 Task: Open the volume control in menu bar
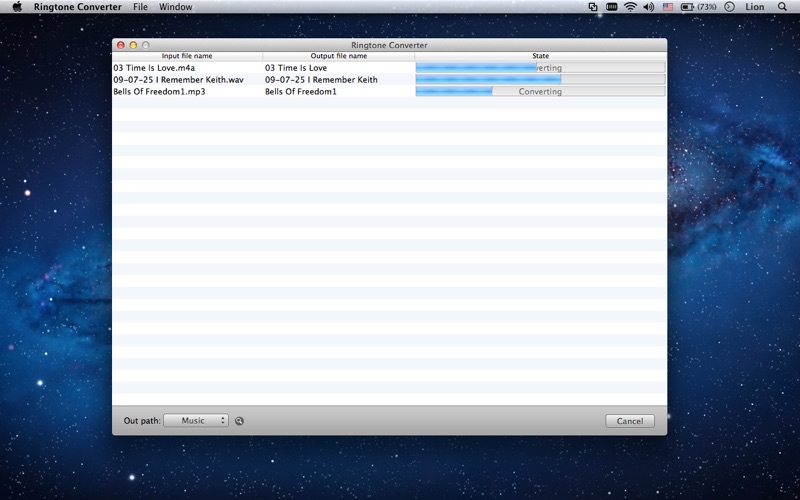[x=649, y=7]
